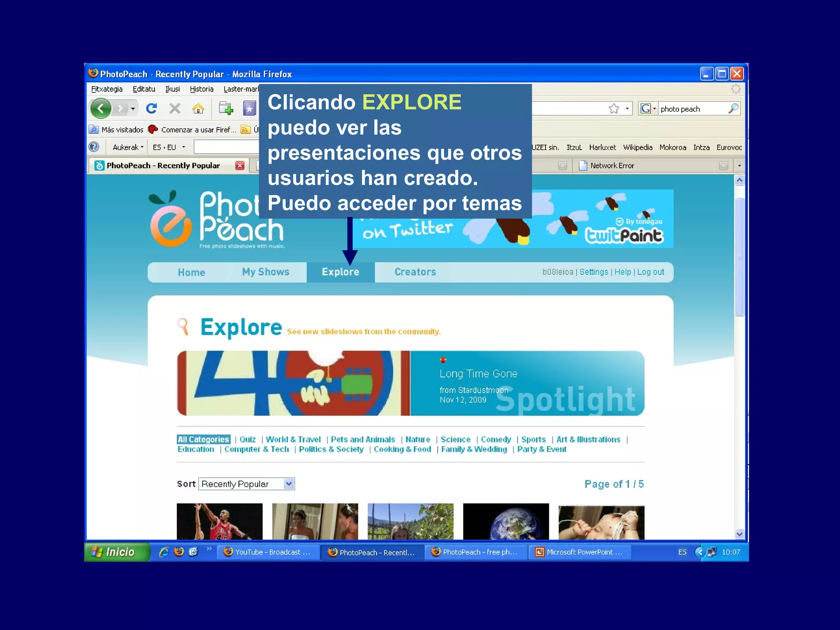Image resolution: width=840 pixels, height=630 pixels.
Task: Expand the Aukerak dropdown
Action: click(128, 147)
